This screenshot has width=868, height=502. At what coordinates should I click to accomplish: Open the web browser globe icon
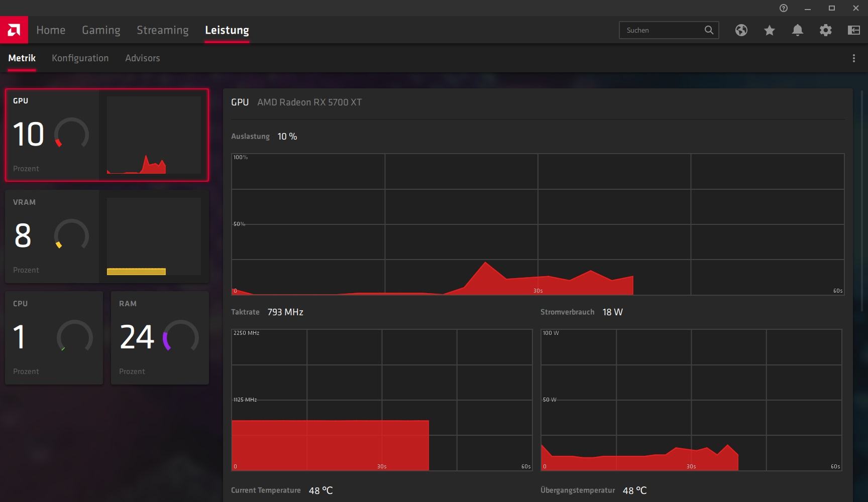coord(741,30)
